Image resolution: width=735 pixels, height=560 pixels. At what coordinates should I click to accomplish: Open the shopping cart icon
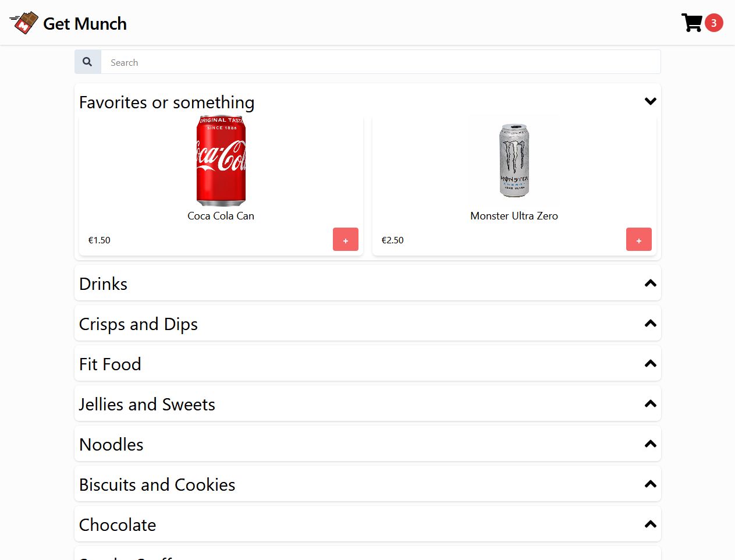click(692, 22)
